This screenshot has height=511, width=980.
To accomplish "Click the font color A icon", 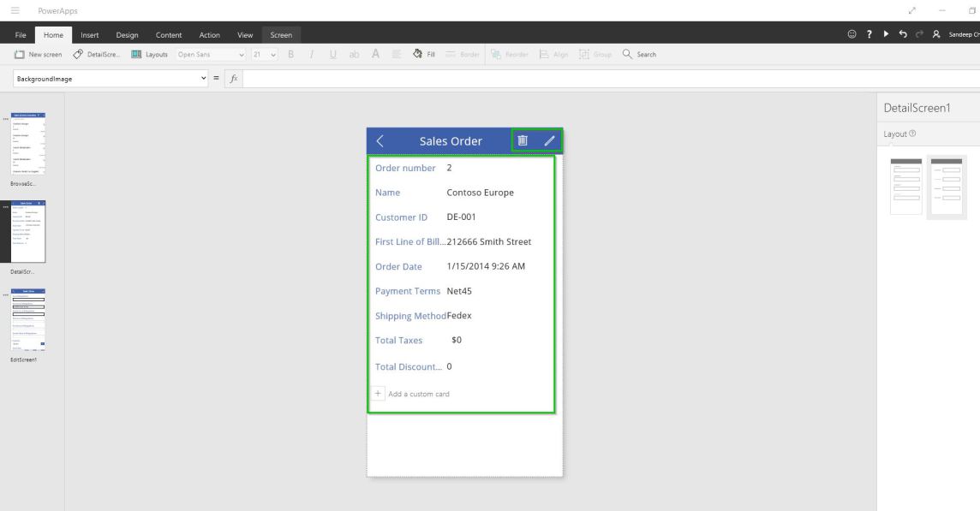I will click(375, 54).
